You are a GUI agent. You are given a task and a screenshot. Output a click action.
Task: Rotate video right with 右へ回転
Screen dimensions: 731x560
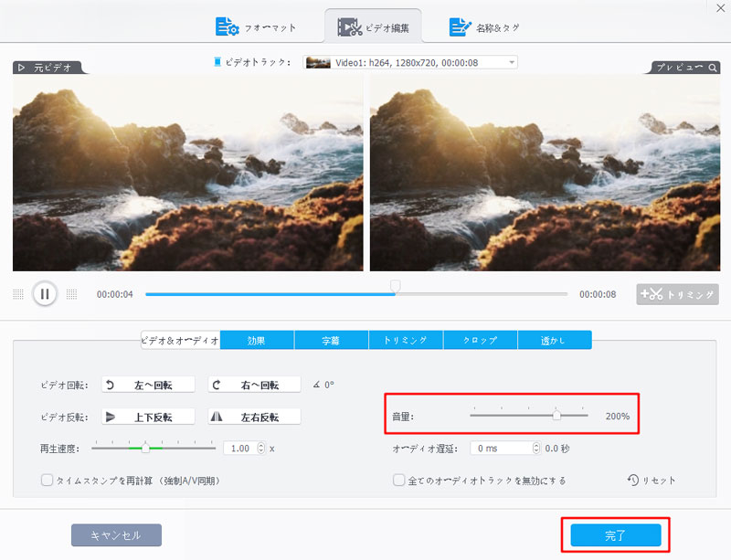click(x=254, y=385)
